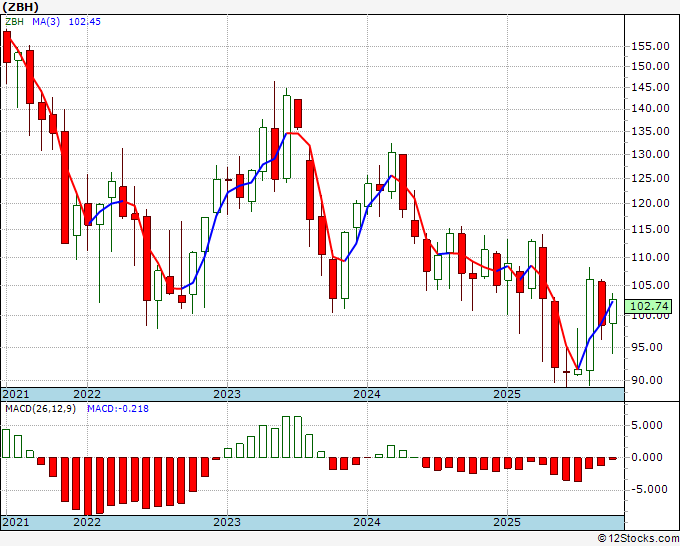Click the 120.00 price axis label
This screenshot has height=546, width=680.
(650, 203)
